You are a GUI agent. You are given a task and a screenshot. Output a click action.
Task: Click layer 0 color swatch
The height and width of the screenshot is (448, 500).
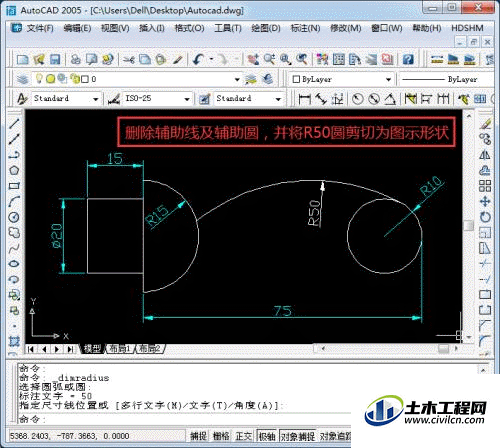click(85, 79)
